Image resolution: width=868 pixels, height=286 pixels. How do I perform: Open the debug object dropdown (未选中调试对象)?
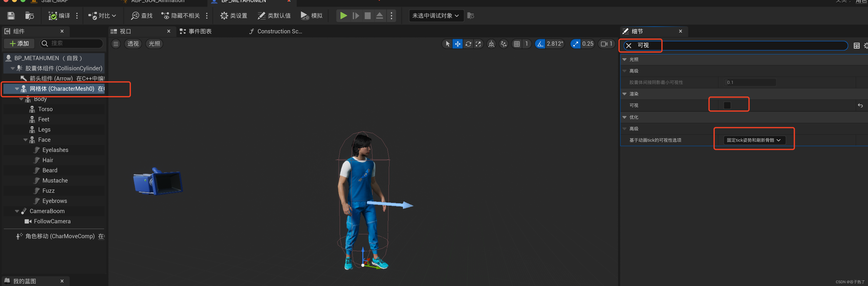point(435,16)
